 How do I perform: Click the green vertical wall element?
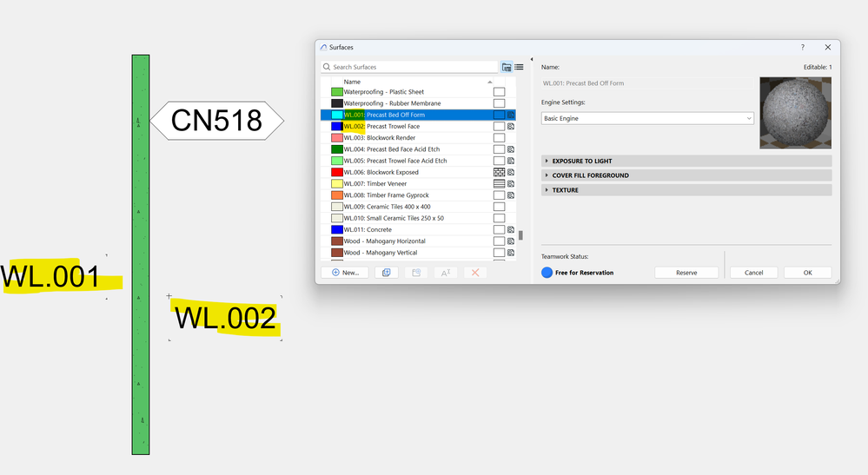click(x=141, y=254)
